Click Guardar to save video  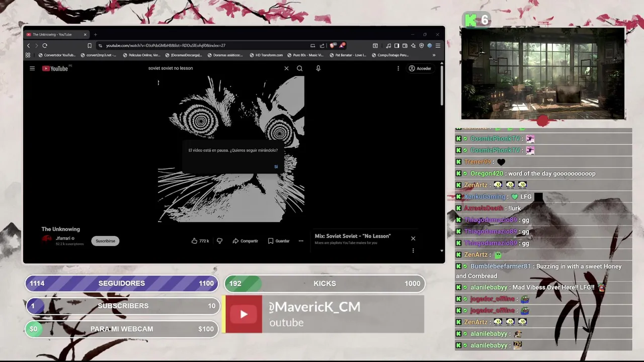pyautogui.click(x=279, y=241)
